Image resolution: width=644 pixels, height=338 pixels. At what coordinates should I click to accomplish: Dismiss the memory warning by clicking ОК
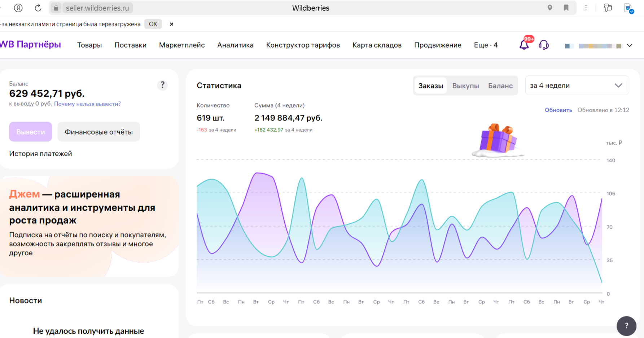tap(153, 24)
